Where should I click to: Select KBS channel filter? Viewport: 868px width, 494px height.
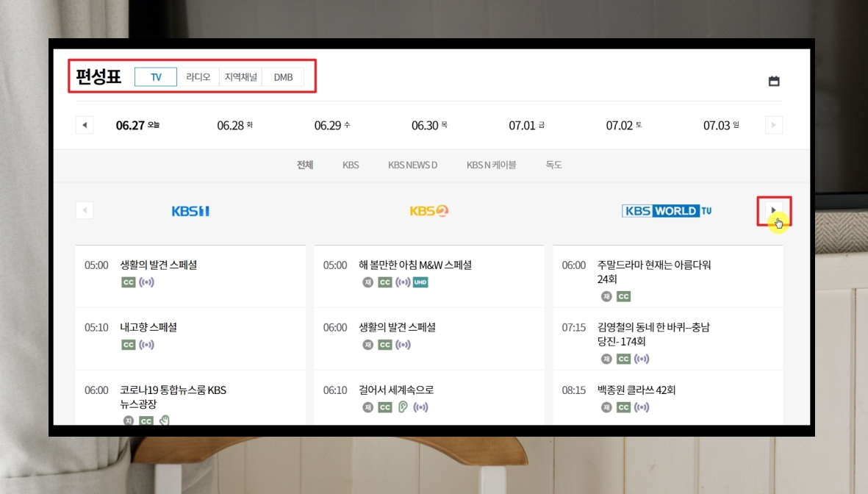pyautogui.click(x=351, y=165)
